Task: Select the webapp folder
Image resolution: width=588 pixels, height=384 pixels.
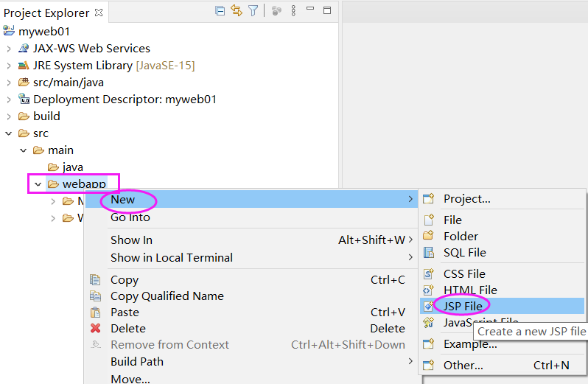Action: coord(84,184)
